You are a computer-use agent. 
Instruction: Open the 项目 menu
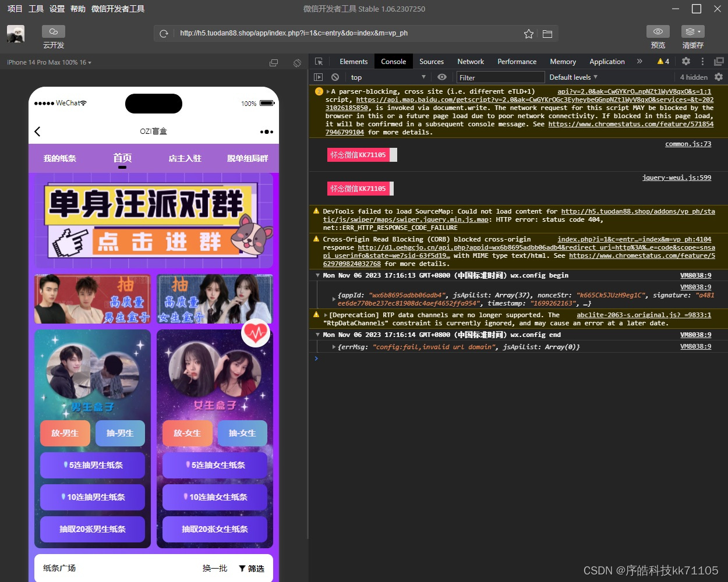[15, 9]
